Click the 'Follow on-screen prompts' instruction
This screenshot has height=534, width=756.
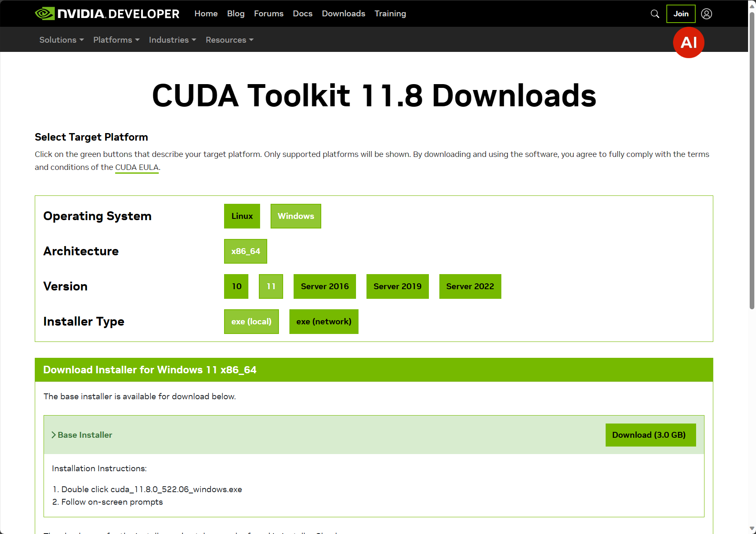coord(112,502)
